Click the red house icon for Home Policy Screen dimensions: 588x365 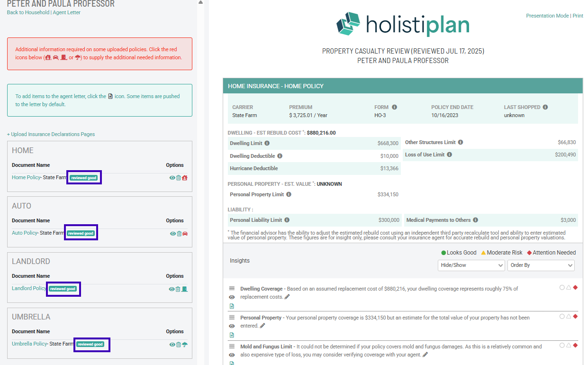click(185, 178)
